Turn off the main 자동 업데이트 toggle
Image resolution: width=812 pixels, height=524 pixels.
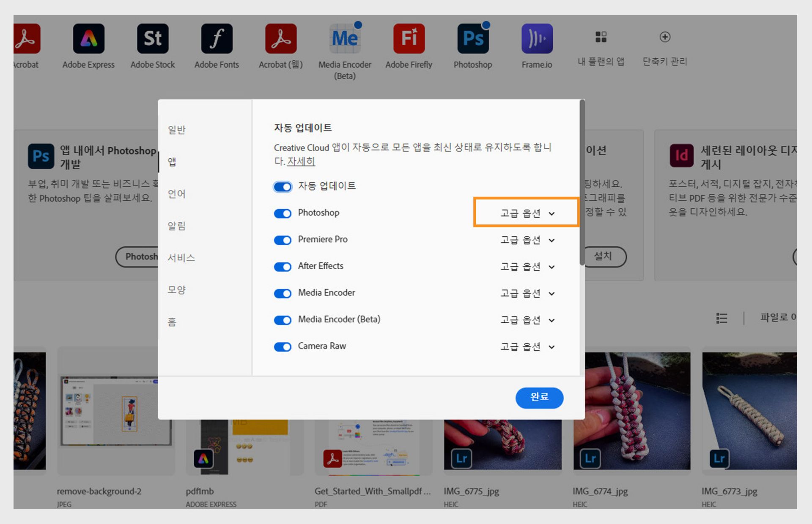click(283, 187)
